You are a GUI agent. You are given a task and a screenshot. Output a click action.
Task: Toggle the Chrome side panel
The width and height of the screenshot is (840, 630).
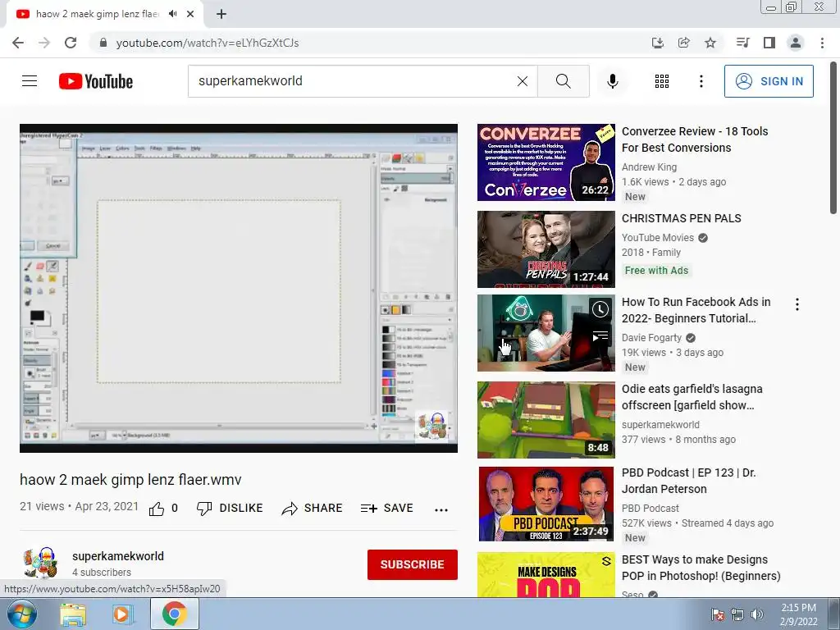pyautogui.click(x=769, y=43)
